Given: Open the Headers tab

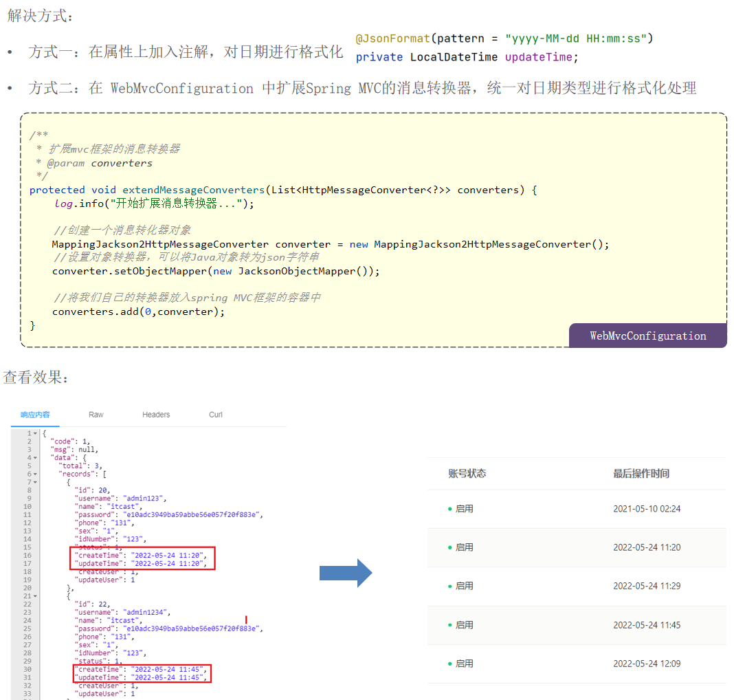Looking at the screenshot, I should pos(156,415).
